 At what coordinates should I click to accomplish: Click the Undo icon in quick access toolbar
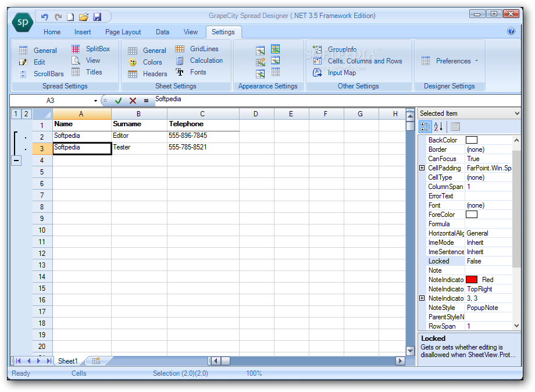click(x=44, y=17)
